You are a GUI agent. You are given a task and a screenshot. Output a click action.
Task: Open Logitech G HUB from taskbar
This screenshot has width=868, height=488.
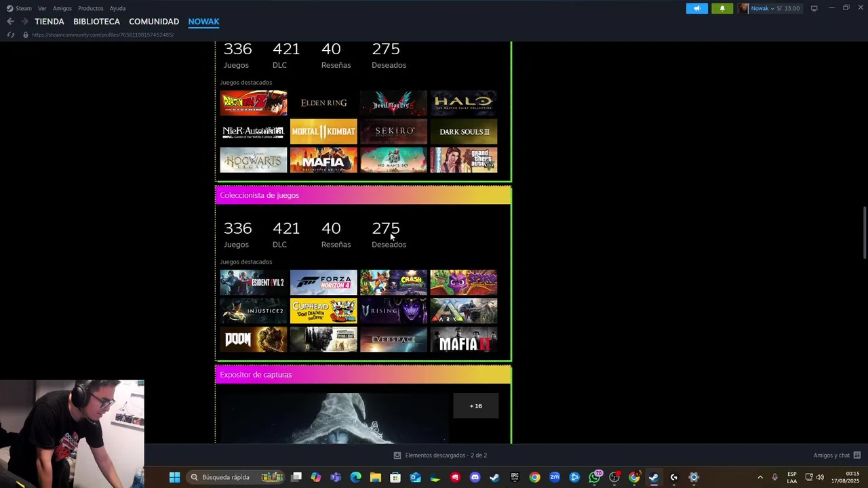coord(673,477)
